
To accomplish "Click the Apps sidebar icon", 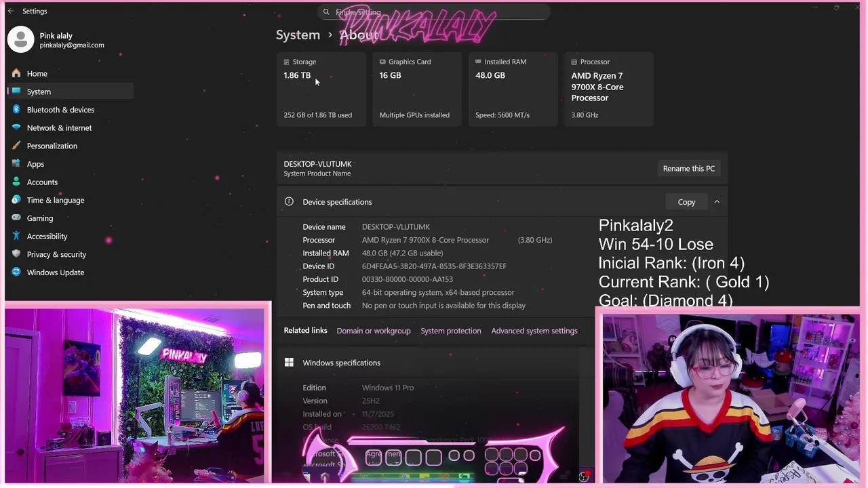I will click(x=16, y=164).
